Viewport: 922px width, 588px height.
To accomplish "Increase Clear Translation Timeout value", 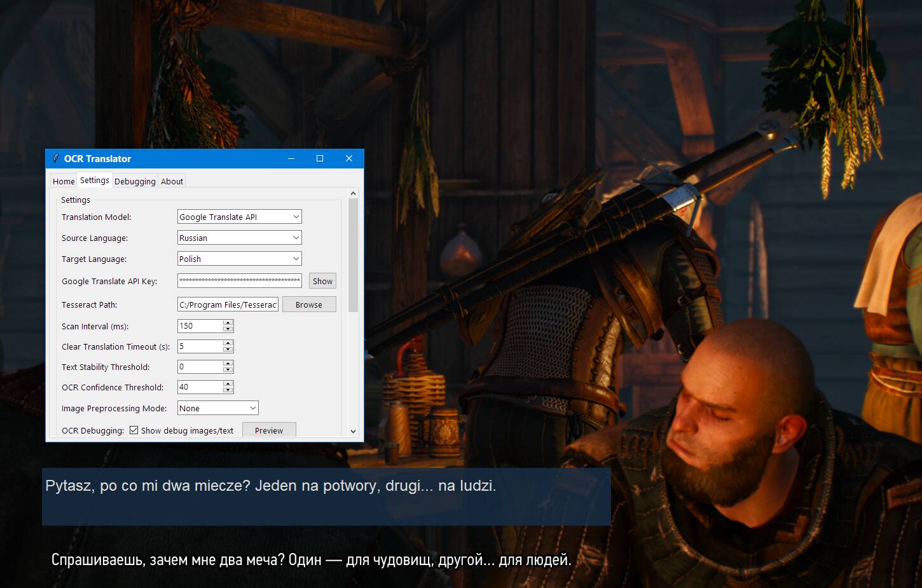I will click(x=228, y=343).
